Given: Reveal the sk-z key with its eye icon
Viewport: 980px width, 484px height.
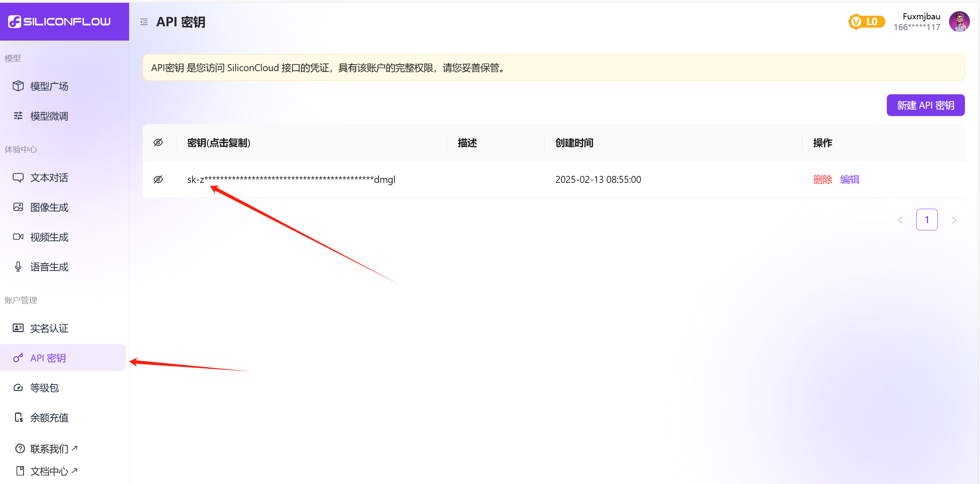Looking at the screenshot, I should [158, 179].
